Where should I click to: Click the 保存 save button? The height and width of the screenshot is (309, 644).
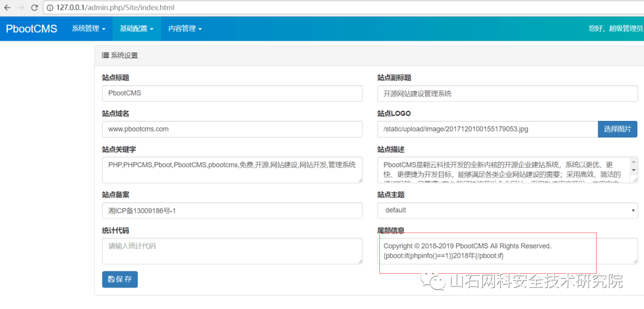120,279
